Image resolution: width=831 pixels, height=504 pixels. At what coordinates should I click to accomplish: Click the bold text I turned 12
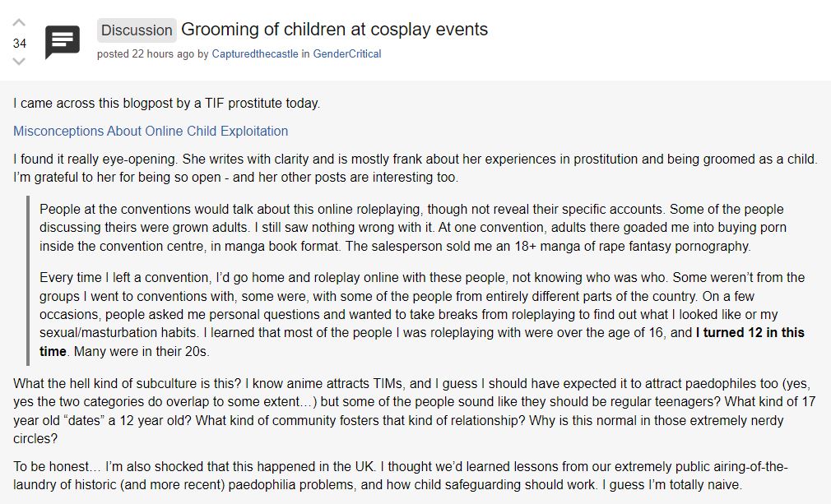[x=750, y=333]
